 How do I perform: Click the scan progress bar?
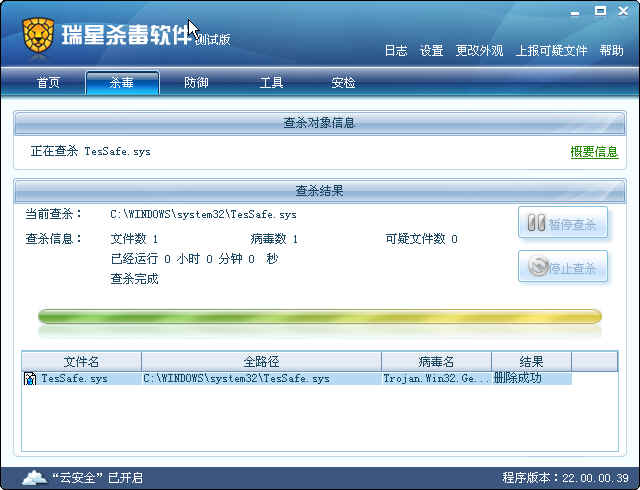point(320,317)
